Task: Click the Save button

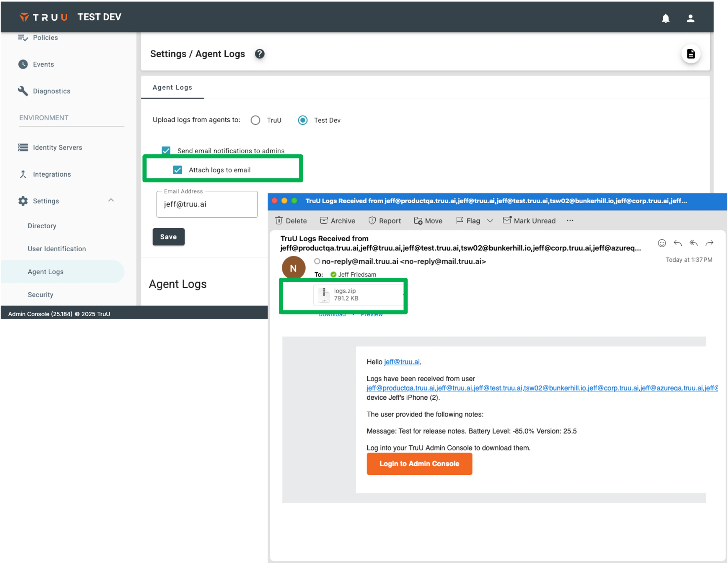Action: coord(168,237)
